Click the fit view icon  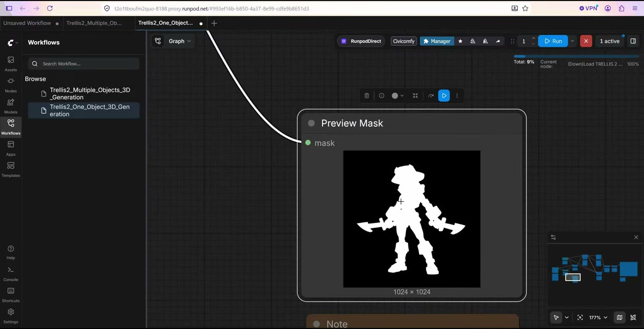click(x=580, y=317)
